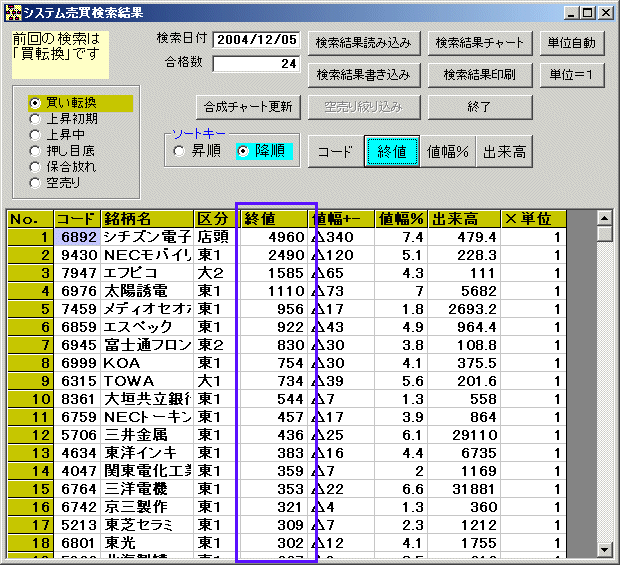Select the KOA name cell
The image size is (620, 565).
(x=147, y=363)
